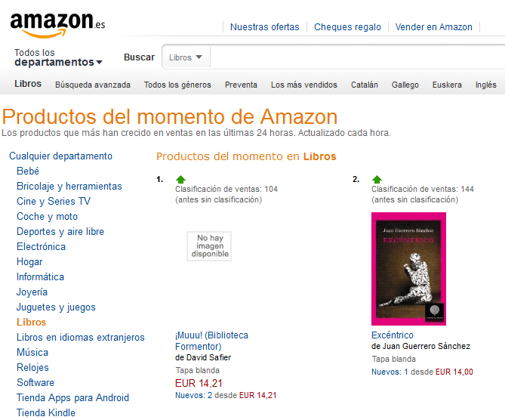The width and height of the screenshot is (505, 420).
Task: Click the green up arrow for item 1
Action: 180,179
